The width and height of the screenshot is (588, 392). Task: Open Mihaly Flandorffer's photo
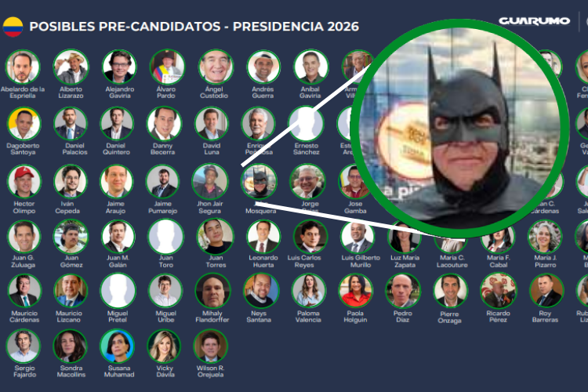(x=212, y=291)
